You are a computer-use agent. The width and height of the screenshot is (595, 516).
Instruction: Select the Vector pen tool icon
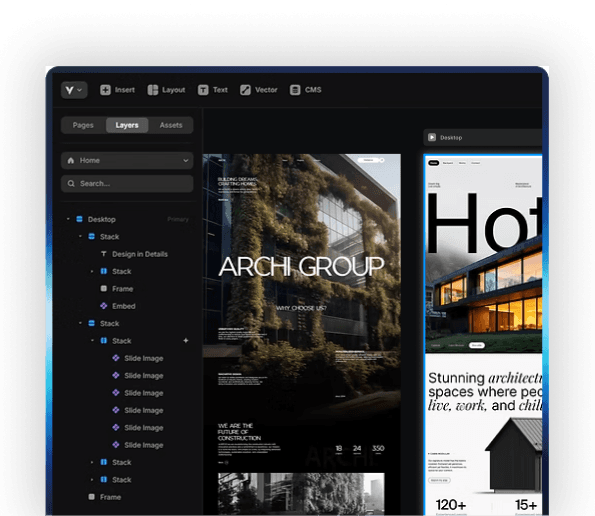(x=245, y=90)
